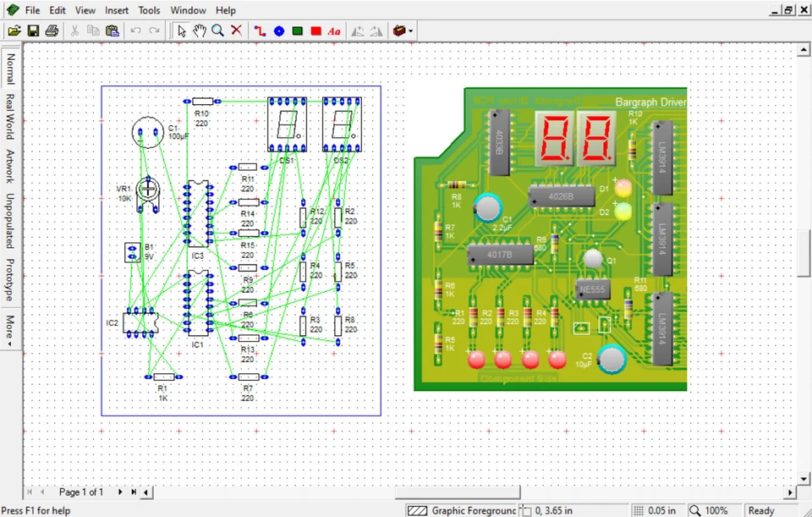The width and height of the screenshot is (812, 517).
Task: Select the pad placement tool
Action: (x=279, y=30)
